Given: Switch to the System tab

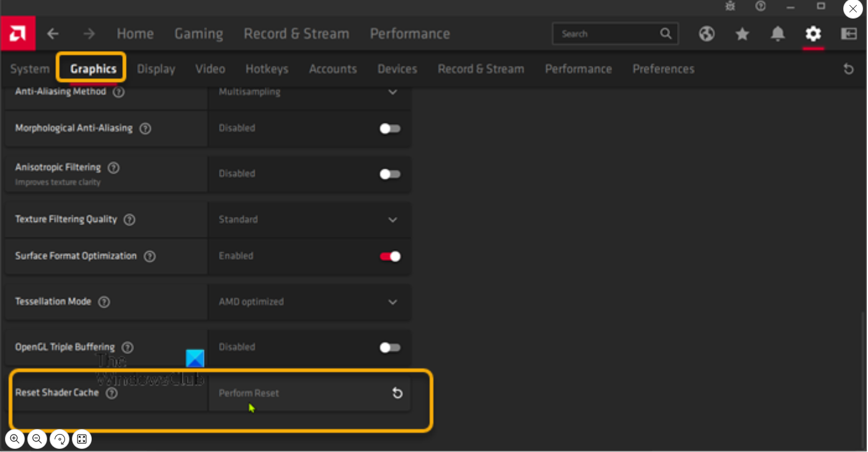Looking at the screenshot, I should [x=30, y=69].
